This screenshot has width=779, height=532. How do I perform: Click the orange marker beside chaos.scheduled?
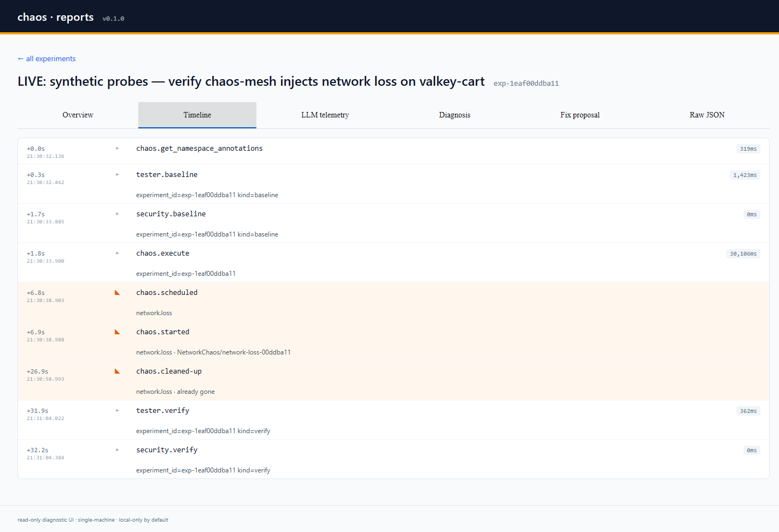coord(117,293)
